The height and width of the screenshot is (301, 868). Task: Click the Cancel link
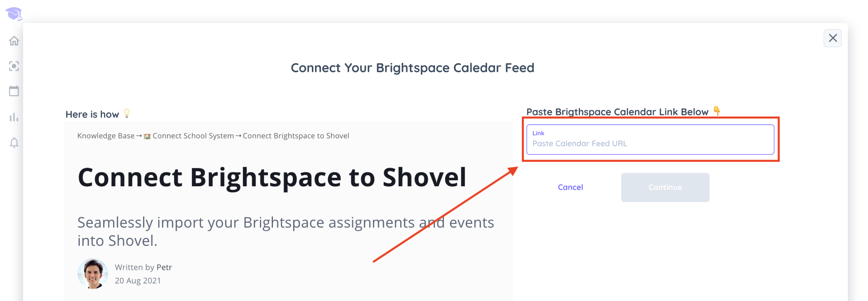(x=570, y=187)
